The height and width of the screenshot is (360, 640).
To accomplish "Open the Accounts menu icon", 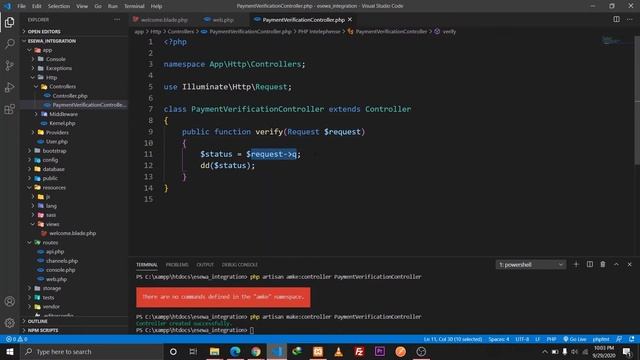I will click(x=9, y=302).
